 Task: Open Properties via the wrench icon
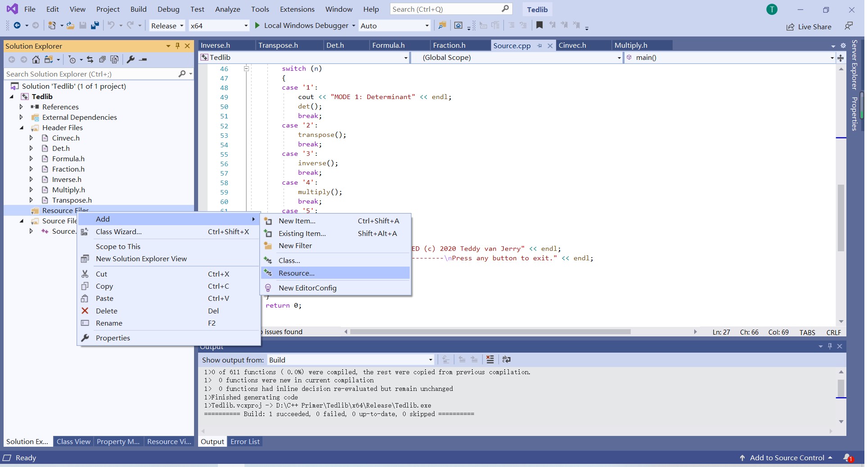131,59
